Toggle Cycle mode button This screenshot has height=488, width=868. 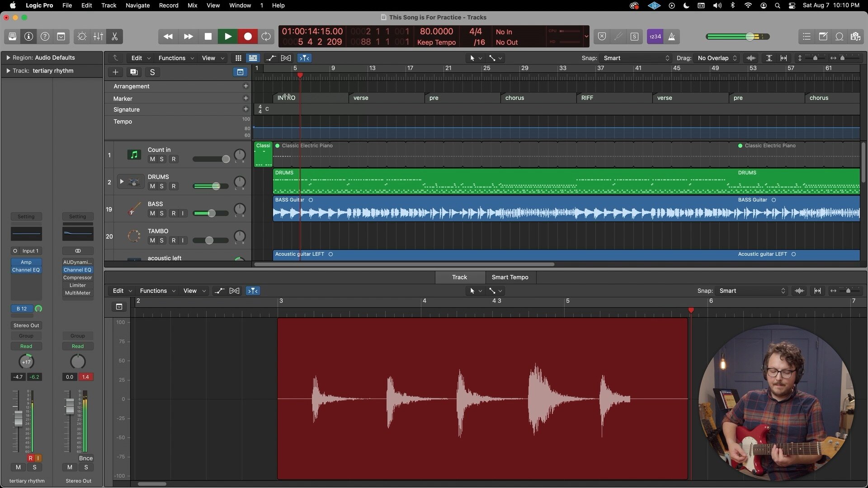click(266, 37)
